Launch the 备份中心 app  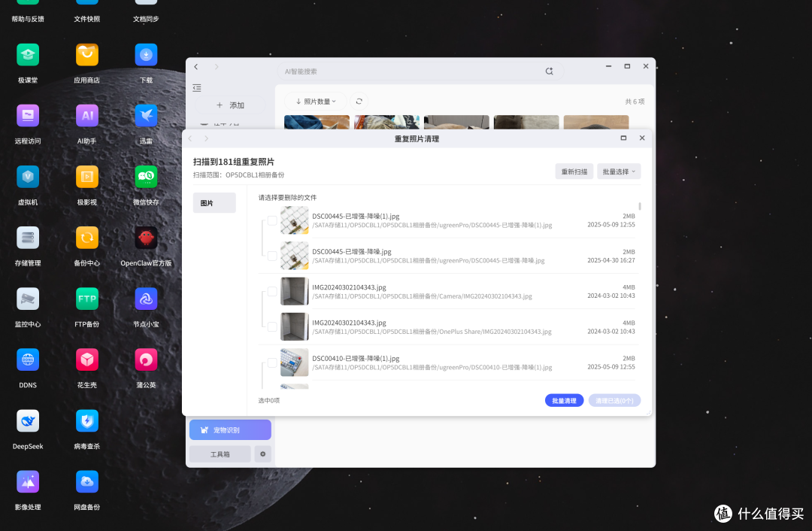tap(87, 238)
